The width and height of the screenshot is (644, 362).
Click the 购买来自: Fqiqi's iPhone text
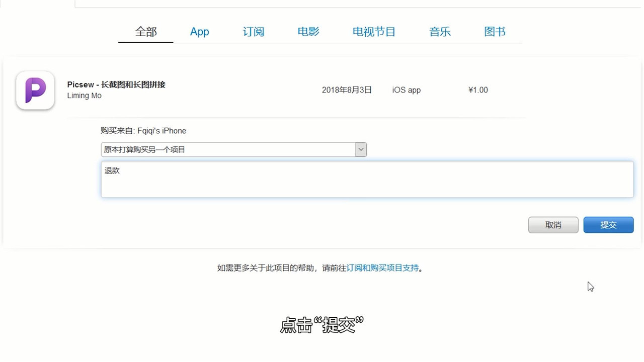tap(143, 131)
